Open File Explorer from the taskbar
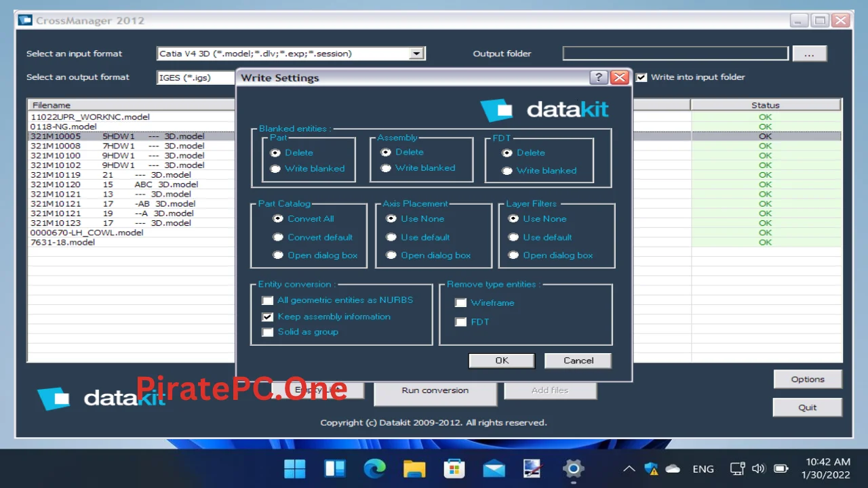868x488 pixels. [x=414, y=468]
